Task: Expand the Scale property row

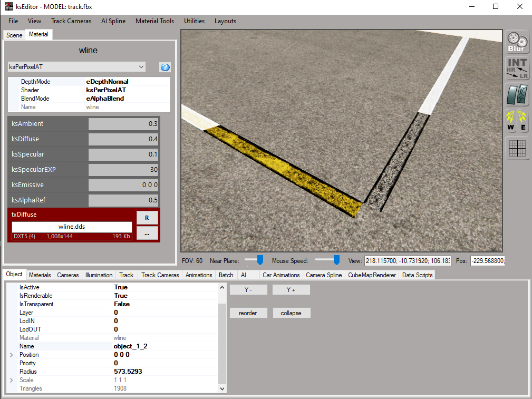Action: click(12, 380)
